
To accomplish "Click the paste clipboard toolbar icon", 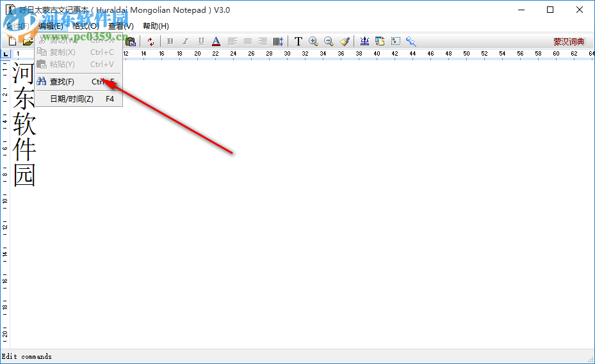I will (131, 42).
